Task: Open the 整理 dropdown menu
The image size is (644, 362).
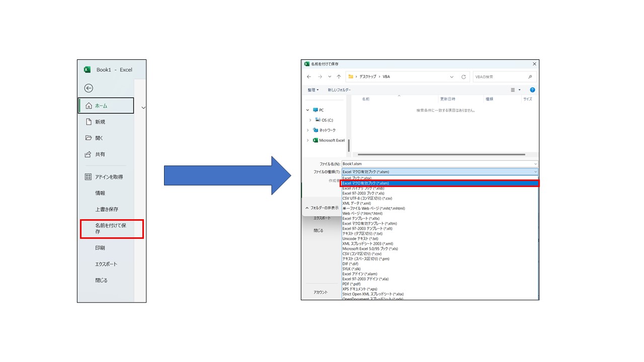Action: tap(313, 90)
